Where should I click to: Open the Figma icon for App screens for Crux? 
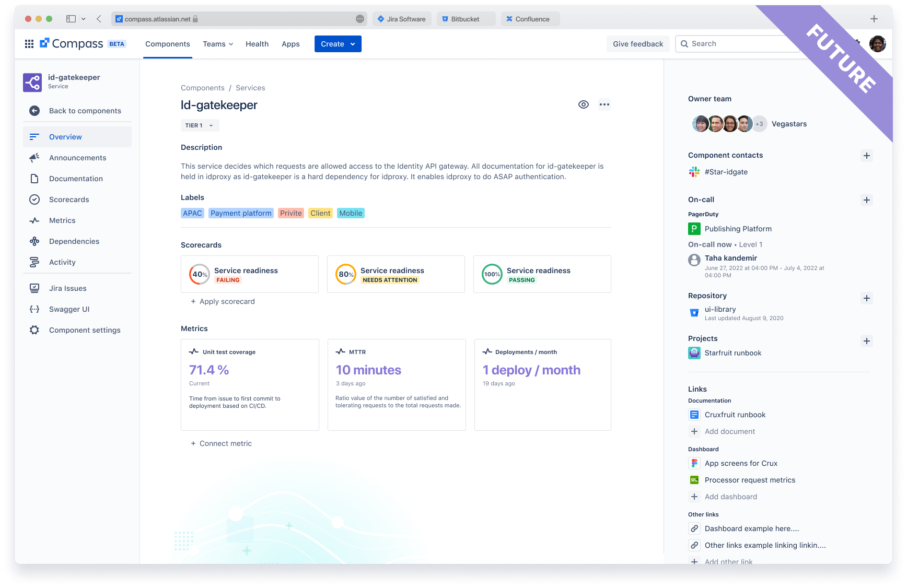click(x=694, y=463)
